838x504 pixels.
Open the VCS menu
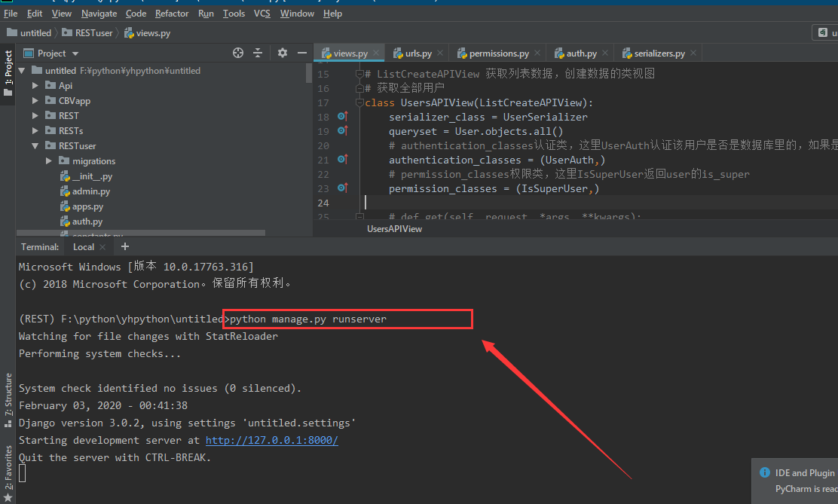point(262,14)
